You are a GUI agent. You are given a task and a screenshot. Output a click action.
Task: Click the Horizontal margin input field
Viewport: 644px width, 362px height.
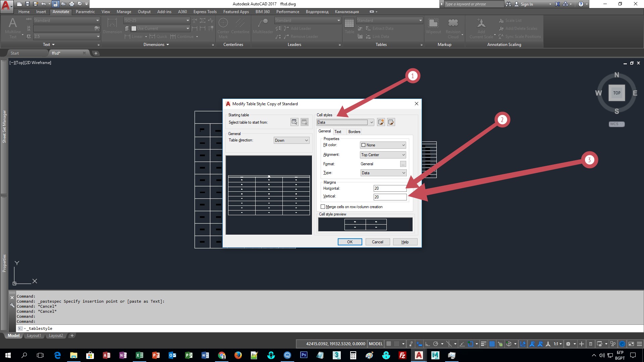[x=390, y=188]
